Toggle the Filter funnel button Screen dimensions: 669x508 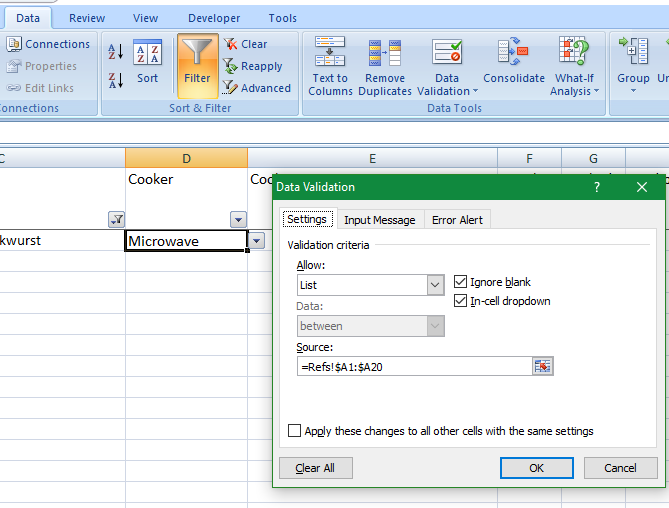(197, 62)
